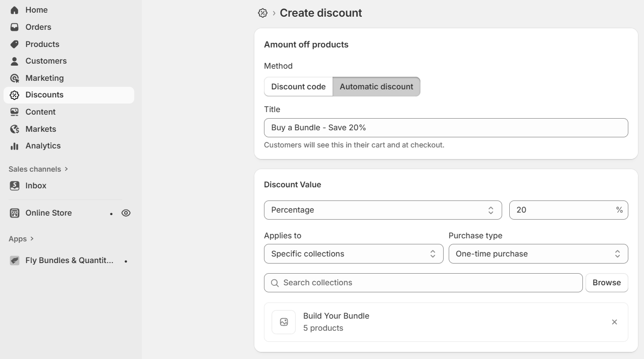Open the Applies to collections dropdown
Screen dimensions: 644x359
pos(353,253)
